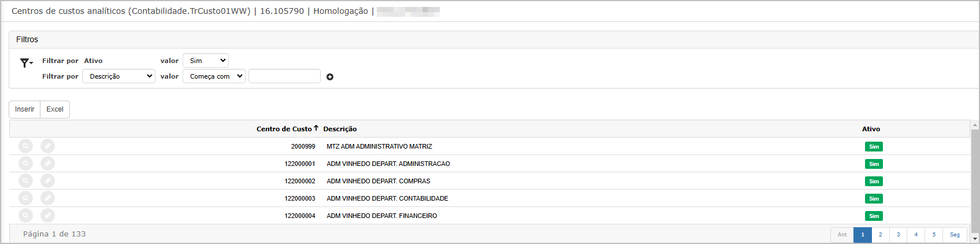
Task: Edit the DEPART. CONTABILIDADE row
Action: pyautogui.click(x=47, y=198)
